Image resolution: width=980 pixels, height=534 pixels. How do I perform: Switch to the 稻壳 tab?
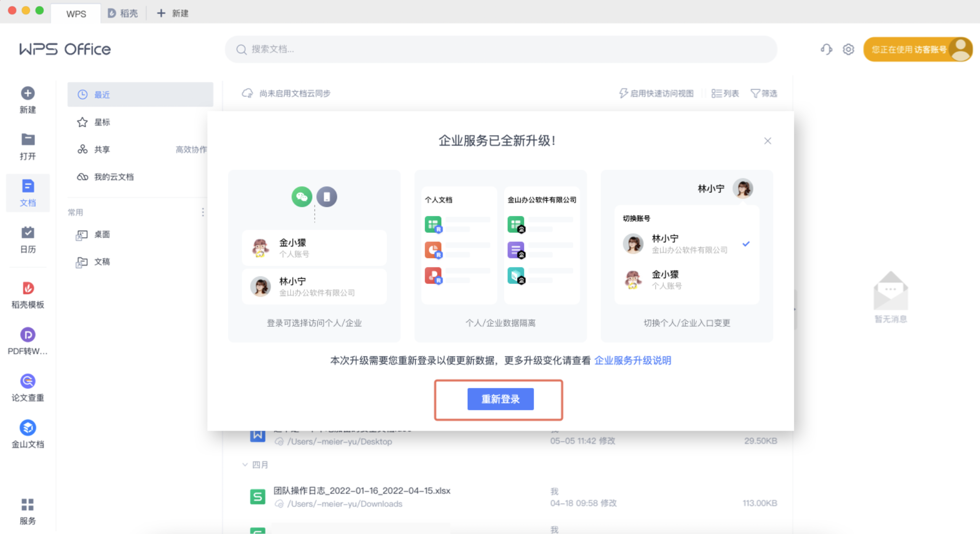(123, 14)
